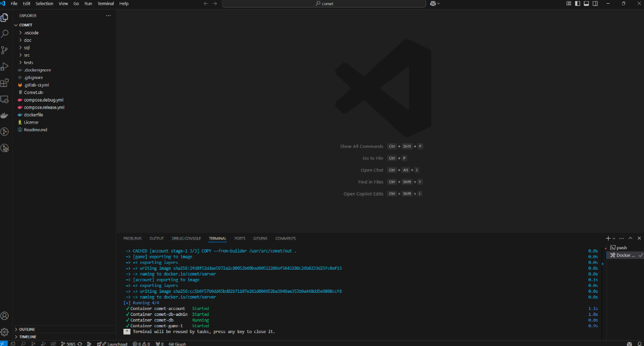Open Run and Debug view
This screenshot has width=644, height=346.
(5, 67)
